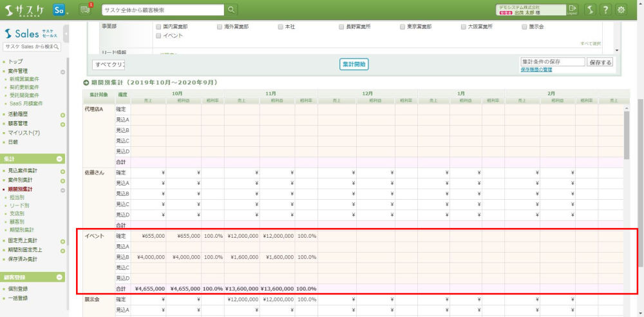Open 一括登録 in sidebar
The image size is (644, 317).
click(17, 298)
